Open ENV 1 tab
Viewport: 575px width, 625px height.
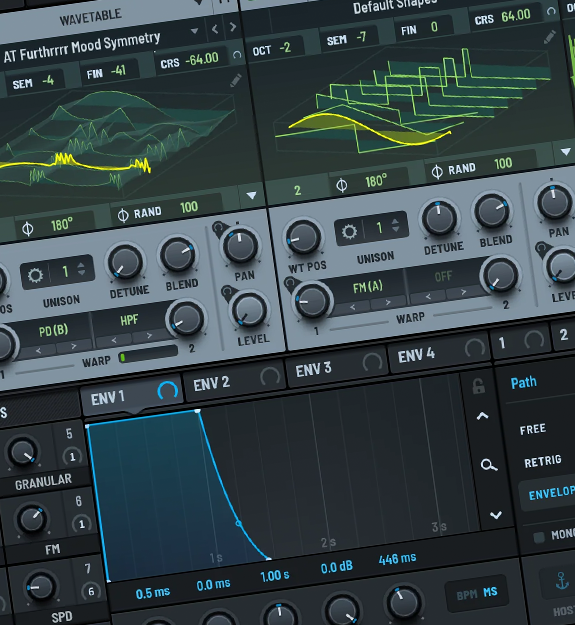pyautogui.click(x=131, y=395)
